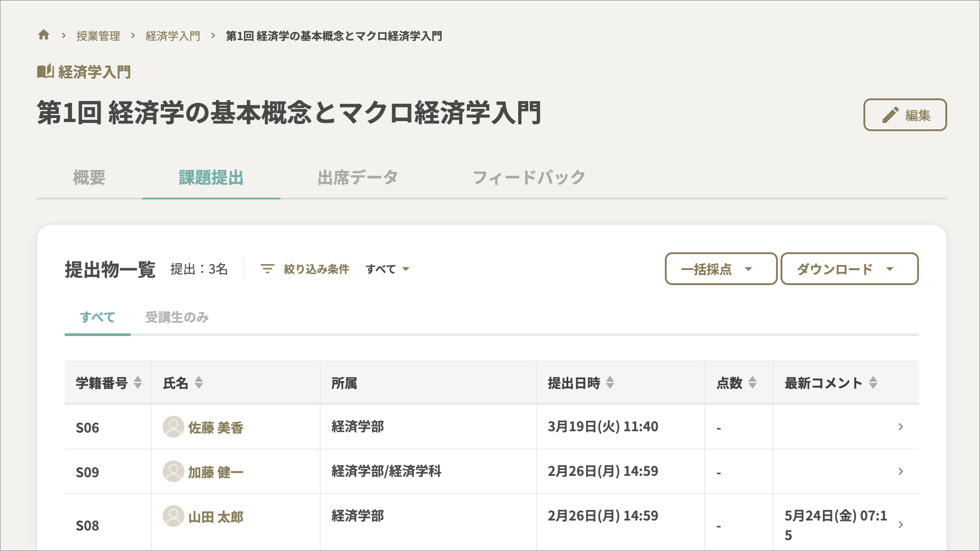Expand the 一括採点 dropdown button
The width and height of the screenshot is (980, 551).
pos(721,269)
